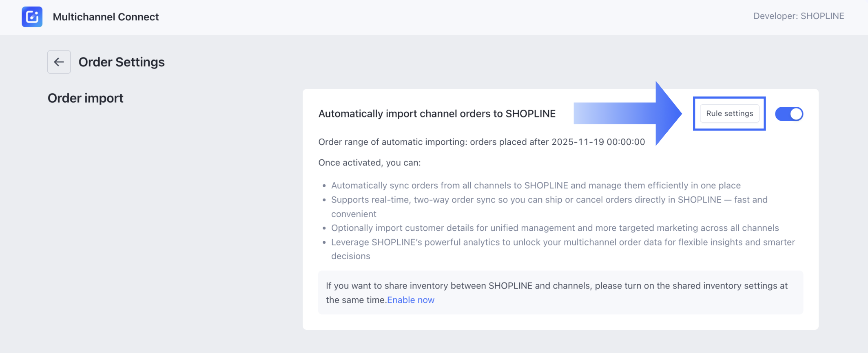Viewport: 868px width, 353px height.
Task: Click the bullet about automatically syncing orders
Action: click(x=536, y=185)
